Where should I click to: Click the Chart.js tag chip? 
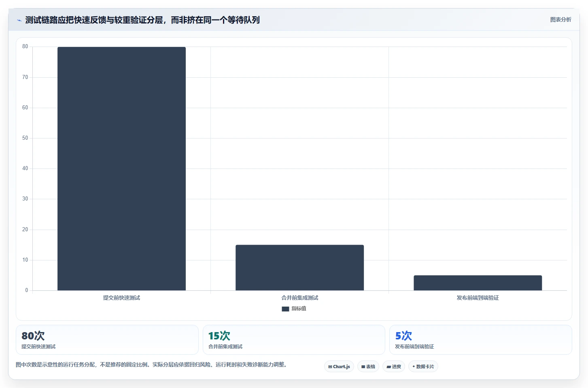coord(339,367)
